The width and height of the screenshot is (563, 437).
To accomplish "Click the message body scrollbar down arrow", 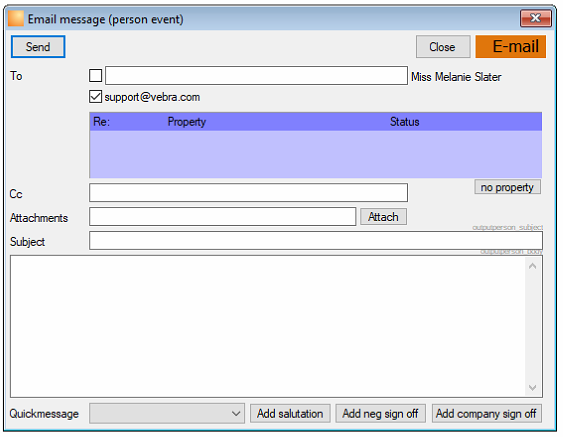I will pos(533,387).
